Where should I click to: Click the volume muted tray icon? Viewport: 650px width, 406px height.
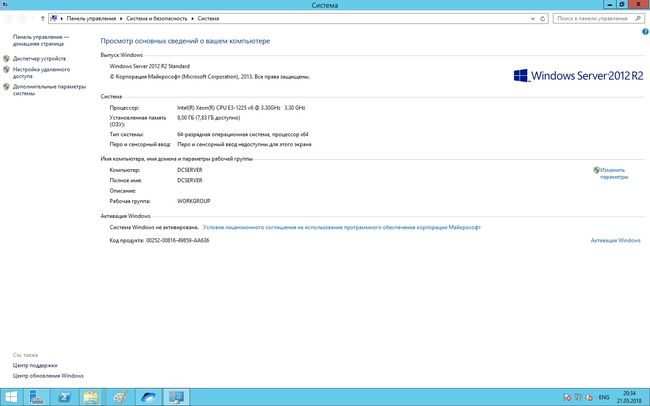point(588,397)
